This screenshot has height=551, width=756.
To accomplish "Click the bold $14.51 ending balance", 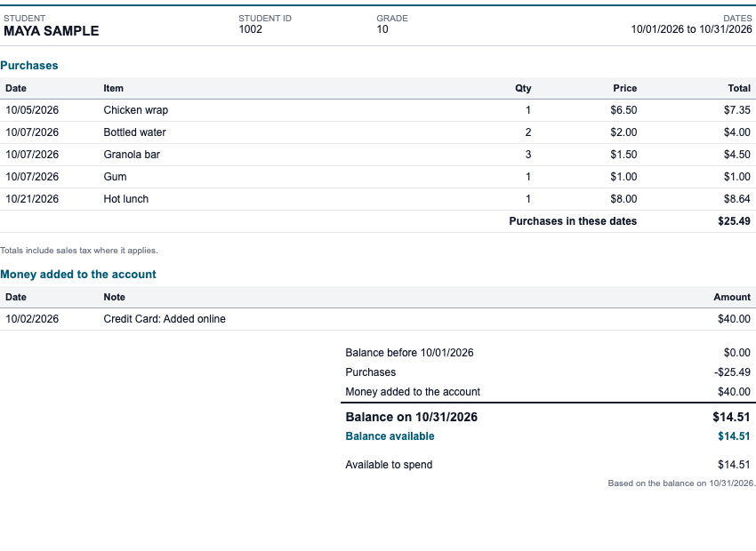I will tap(731, 417).
